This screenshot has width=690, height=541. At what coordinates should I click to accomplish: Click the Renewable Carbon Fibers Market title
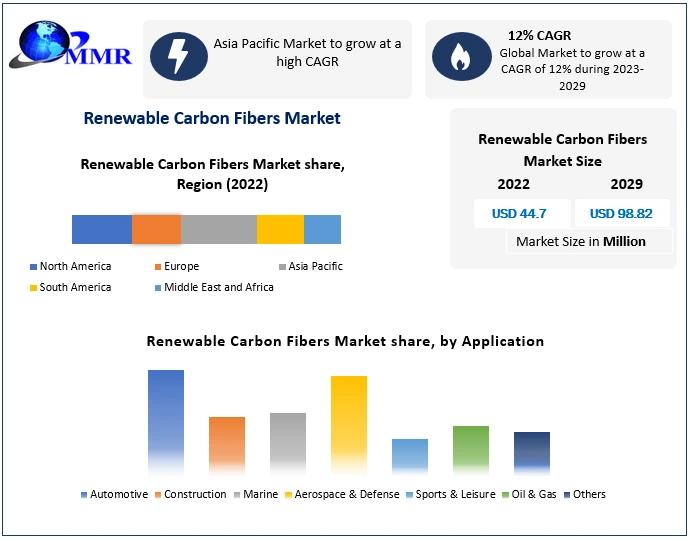[212, 118]
